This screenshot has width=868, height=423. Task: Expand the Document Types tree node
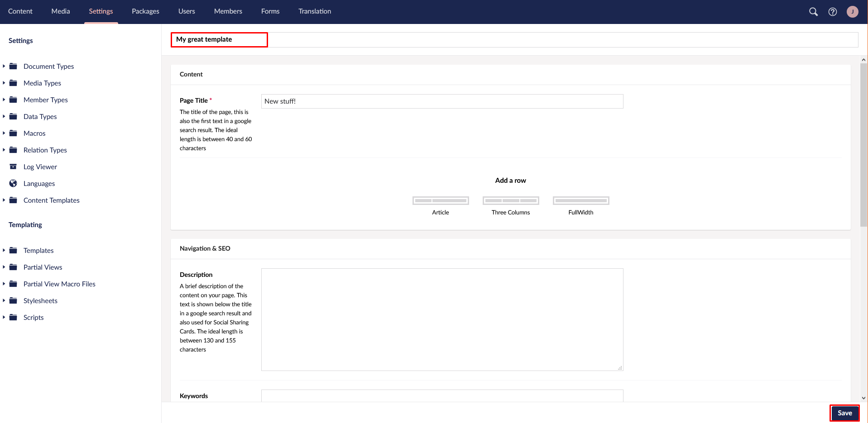coord(4,66)
